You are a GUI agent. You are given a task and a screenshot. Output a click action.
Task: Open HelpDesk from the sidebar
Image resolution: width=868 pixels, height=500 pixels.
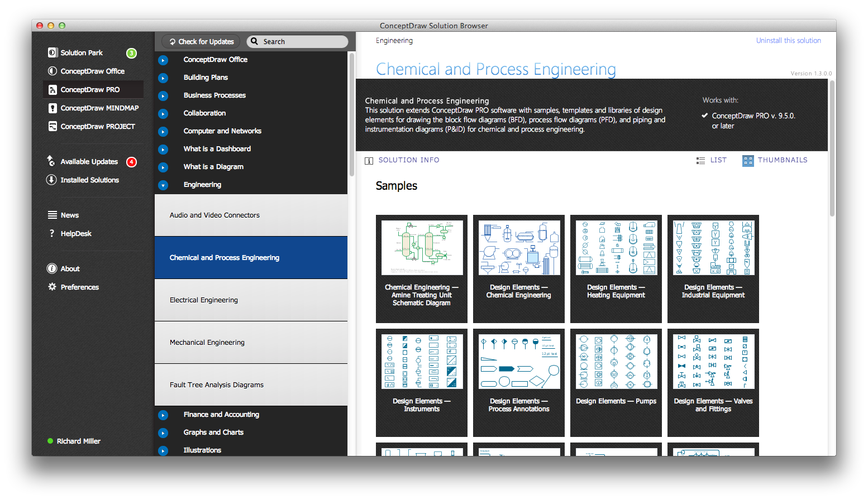click(x=74, y=233)
